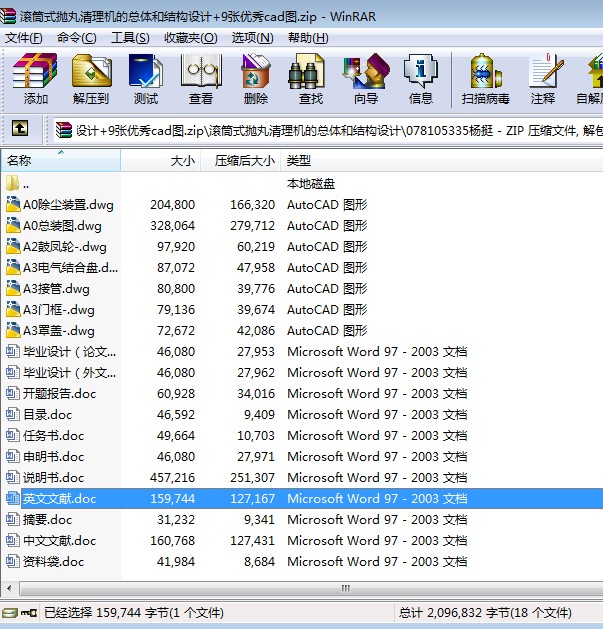Select the file 毕业设计（外文...

click(69, 372)
